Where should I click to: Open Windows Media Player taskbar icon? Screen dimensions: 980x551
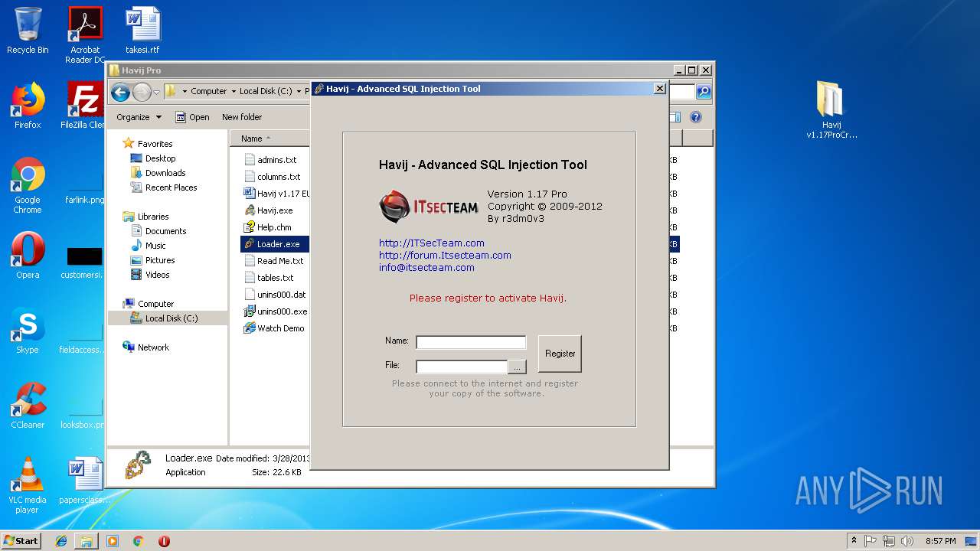pos(113,541)
